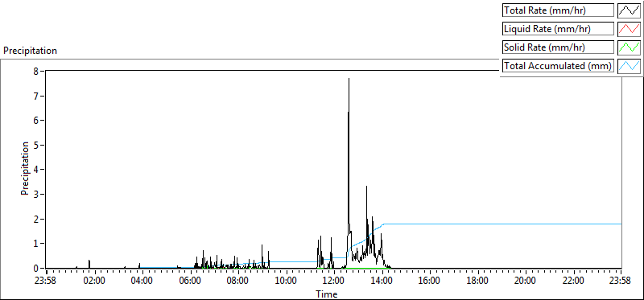Click the 20:00 time tick label

pos(525,282)
